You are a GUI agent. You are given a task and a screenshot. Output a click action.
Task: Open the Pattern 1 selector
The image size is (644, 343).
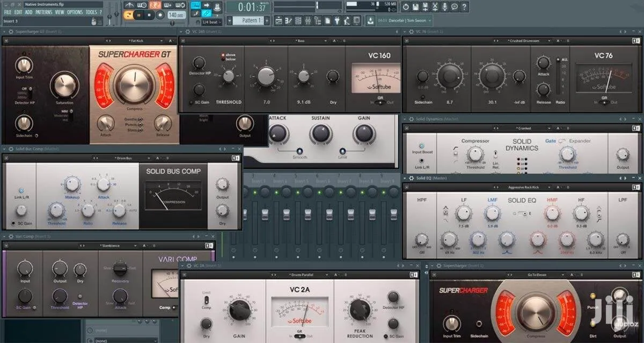[248, 21]
